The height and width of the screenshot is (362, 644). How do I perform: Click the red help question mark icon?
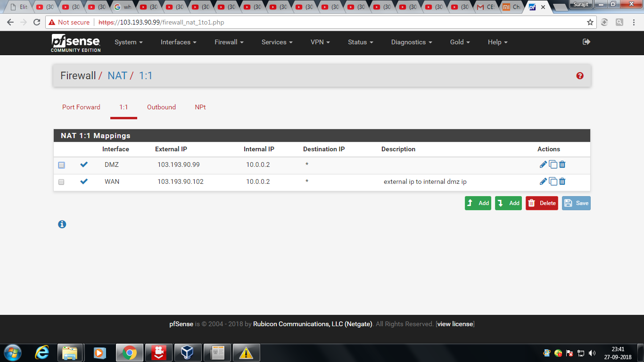click(x=580, y=76)
